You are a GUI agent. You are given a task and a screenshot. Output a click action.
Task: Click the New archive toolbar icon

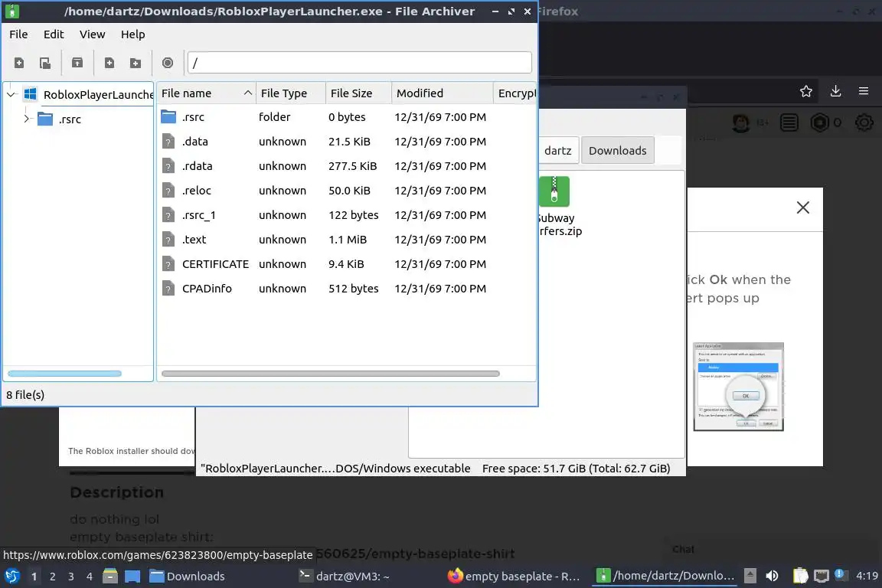(19, 63)
